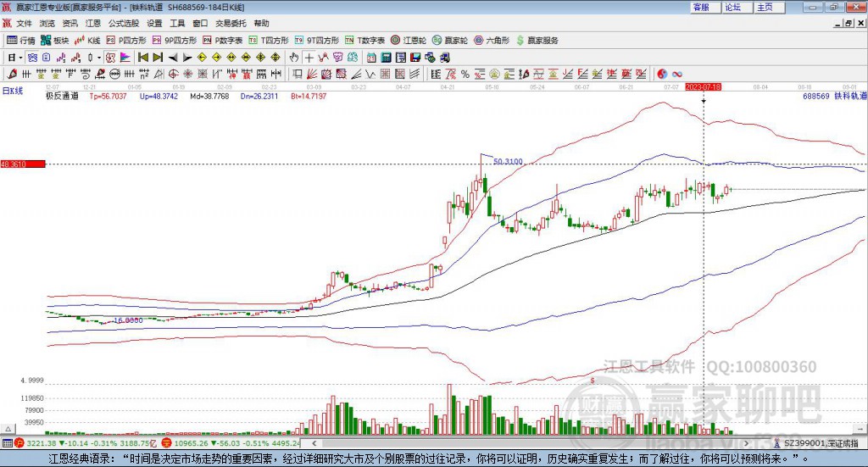868x467 pixels.
Task: Open the 江恩轮 Gann wheel tool
Action: coord(409,41)
